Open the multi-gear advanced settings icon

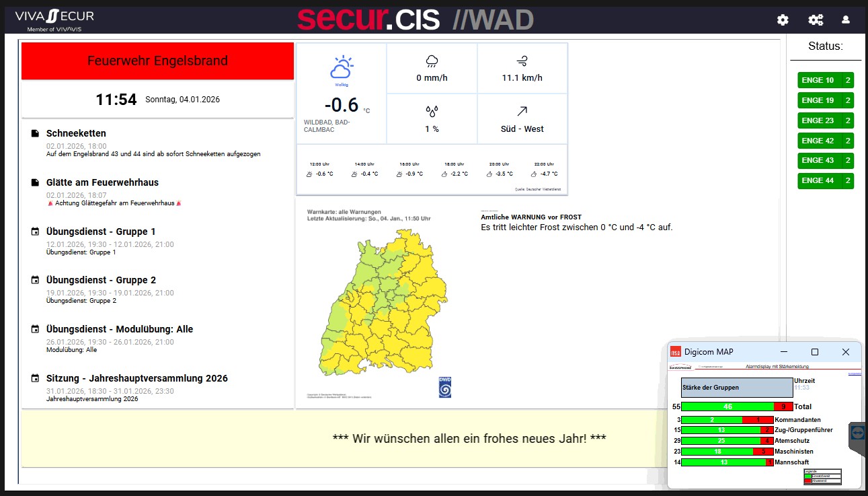(x=816, y=20)
